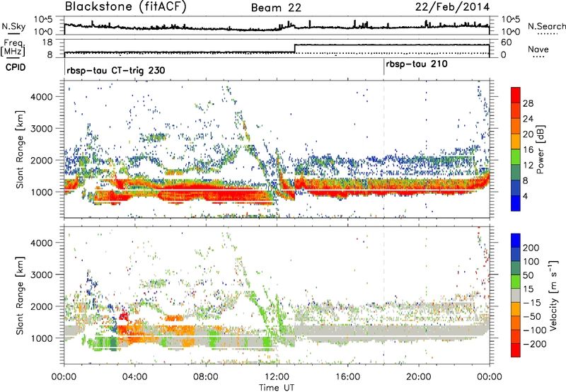Click the 'Slant Range [km]' label of the power panel
566x392 pixels.
(x=20, y=149)
